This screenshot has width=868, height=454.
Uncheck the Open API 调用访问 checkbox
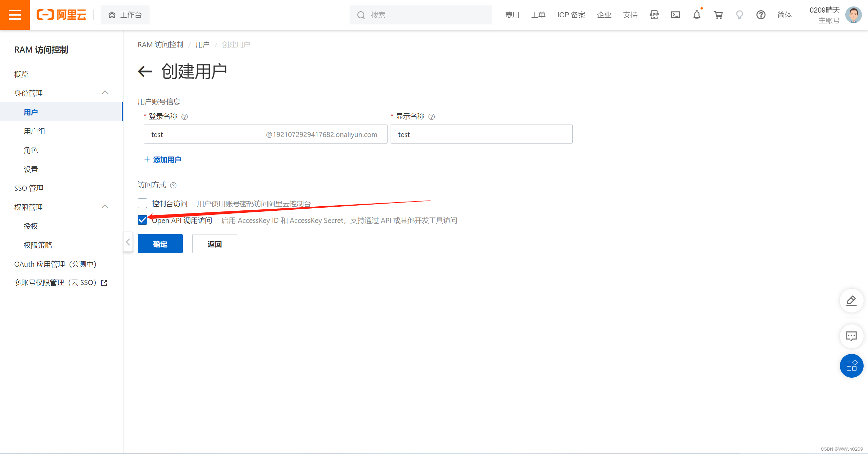pos(142,220)
